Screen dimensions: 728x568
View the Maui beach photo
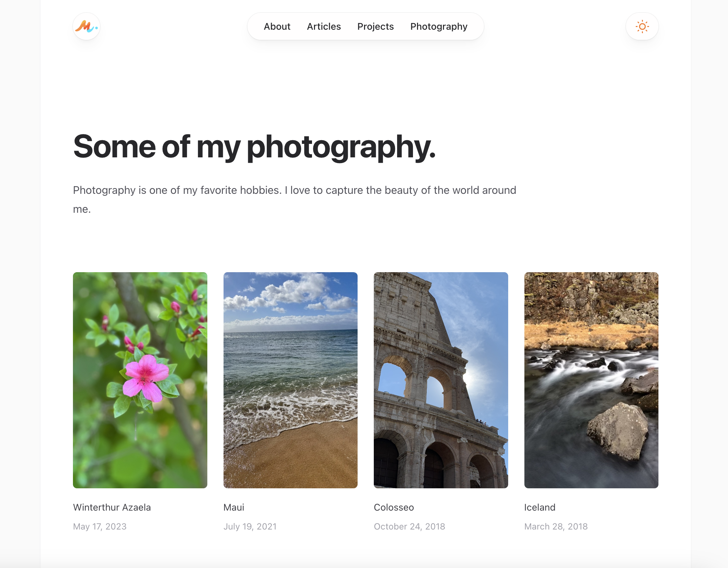click(290, 380)
